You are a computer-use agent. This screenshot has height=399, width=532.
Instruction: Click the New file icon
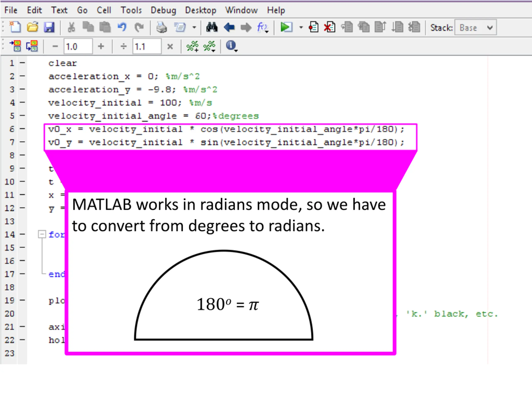pyautogui.click(x=15, y=27)
